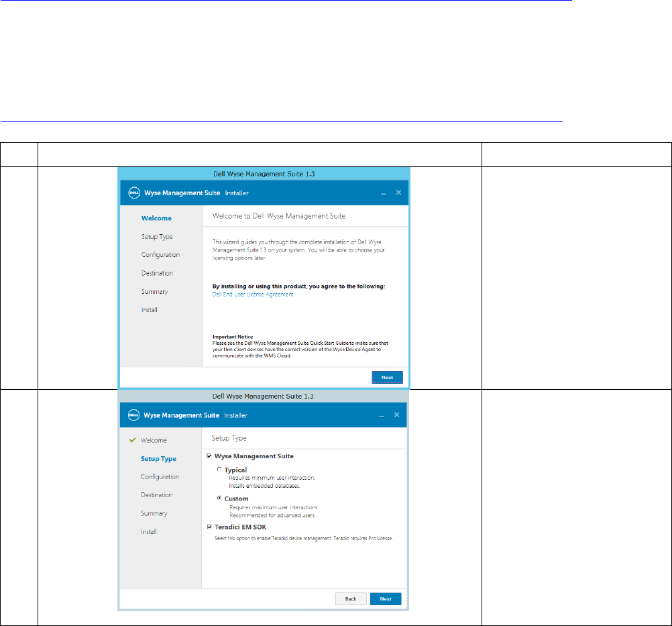Screen dimensions: 672x626
Task: Select Destination step in the Setup Type window sidebar
Action: pos(156,495)
